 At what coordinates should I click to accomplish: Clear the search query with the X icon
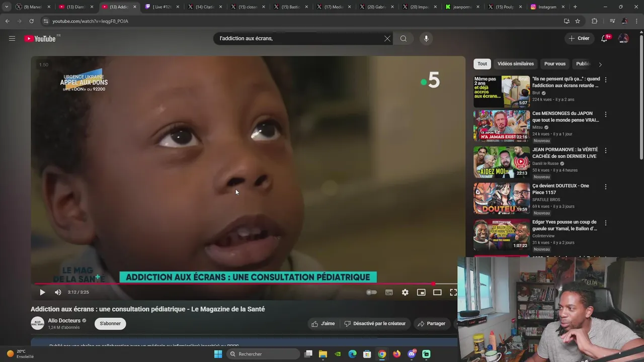coord(387,39)
